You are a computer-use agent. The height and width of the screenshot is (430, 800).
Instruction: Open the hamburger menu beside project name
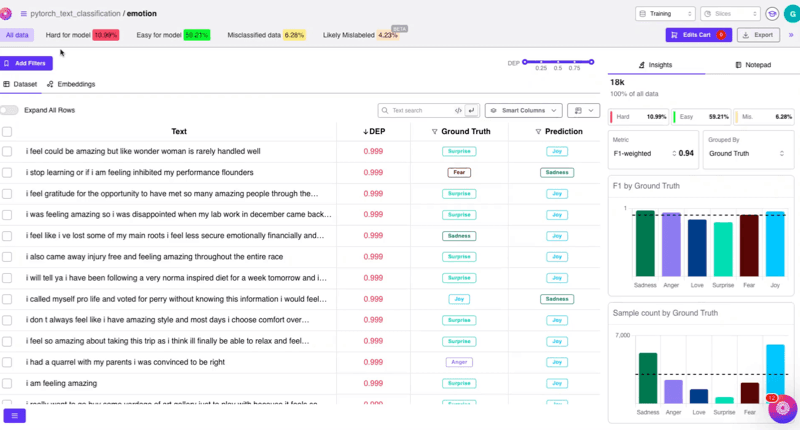(23, 14)
